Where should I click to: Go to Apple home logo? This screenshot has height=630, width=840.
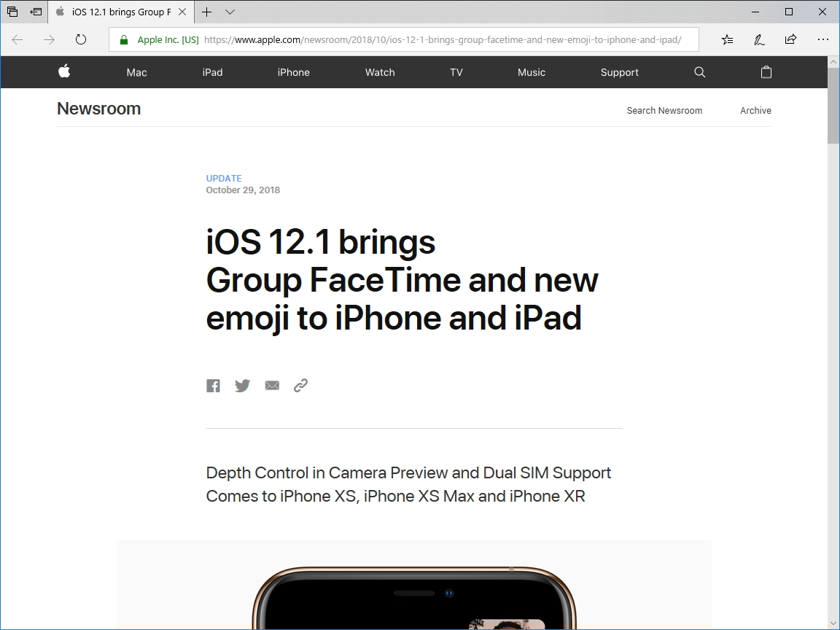[64, 71]
